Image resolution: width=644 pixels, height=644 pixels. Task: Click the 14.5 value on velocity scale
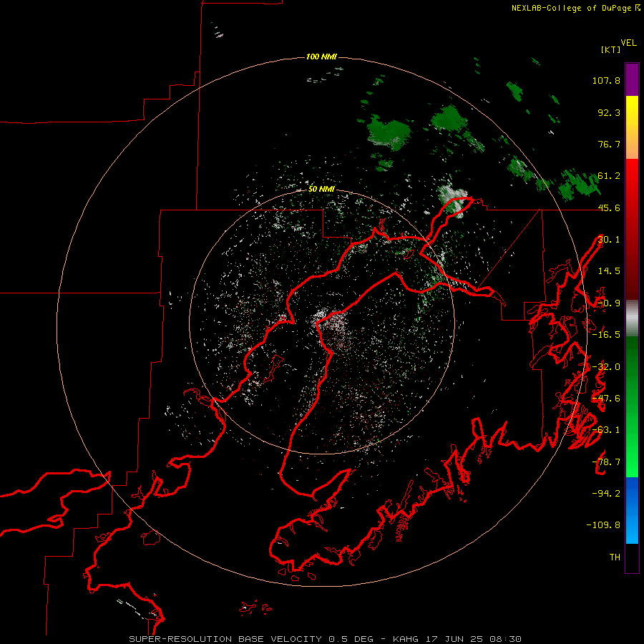point(609,271)
